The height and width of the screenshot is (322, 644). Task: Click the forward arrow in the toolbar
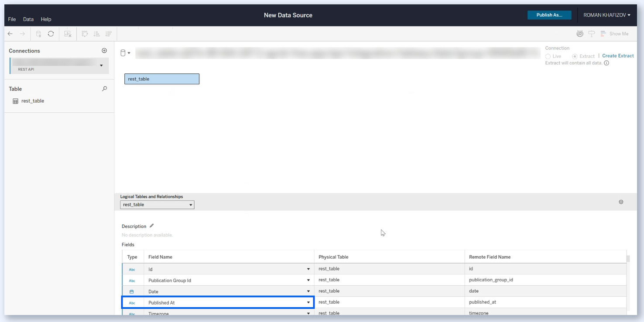tap(22, 34)
